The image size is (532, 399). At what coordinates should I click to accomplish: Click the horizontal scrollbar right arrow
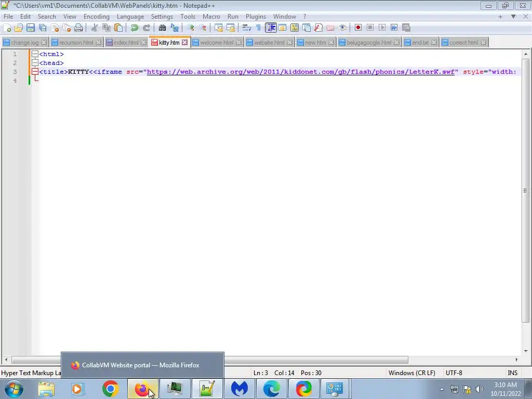(517, 360)
